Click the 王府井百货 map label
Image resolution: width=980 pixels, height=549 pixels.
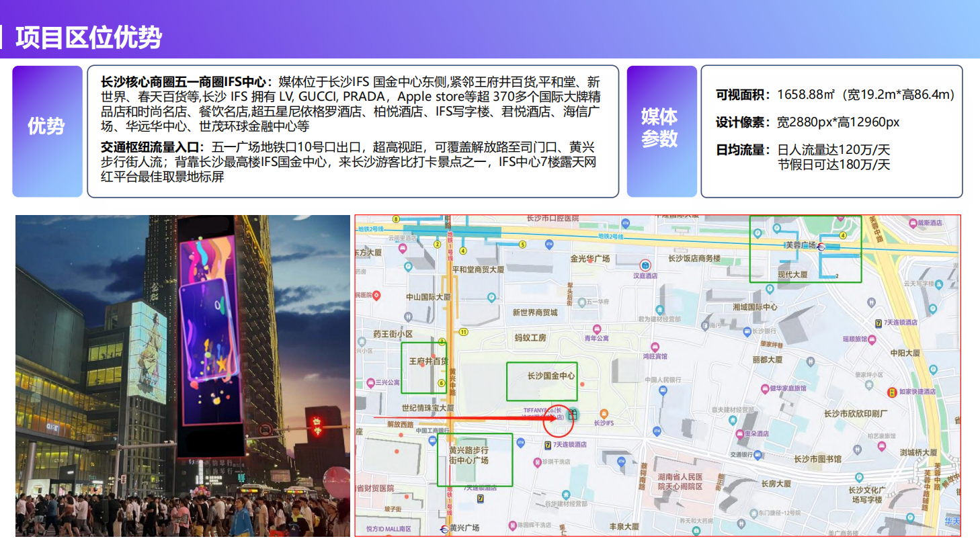tap(428, 362)
